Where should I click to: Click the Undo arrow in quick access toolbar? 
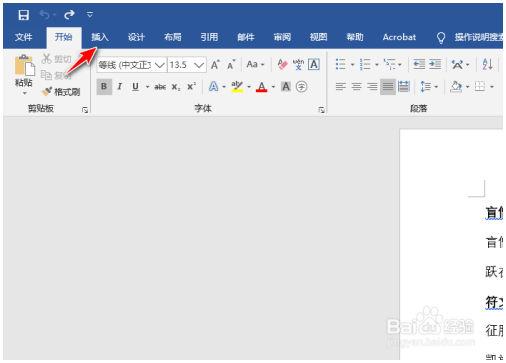pyautogui.click(x=45, y=15)
